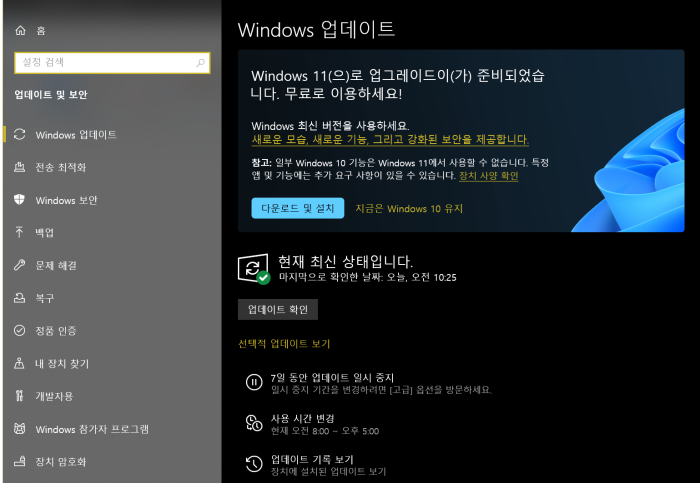Click 업데이트 확인 button
This screenshot has width=700, height=483.
pyautogui.click(x=278, y=309)
